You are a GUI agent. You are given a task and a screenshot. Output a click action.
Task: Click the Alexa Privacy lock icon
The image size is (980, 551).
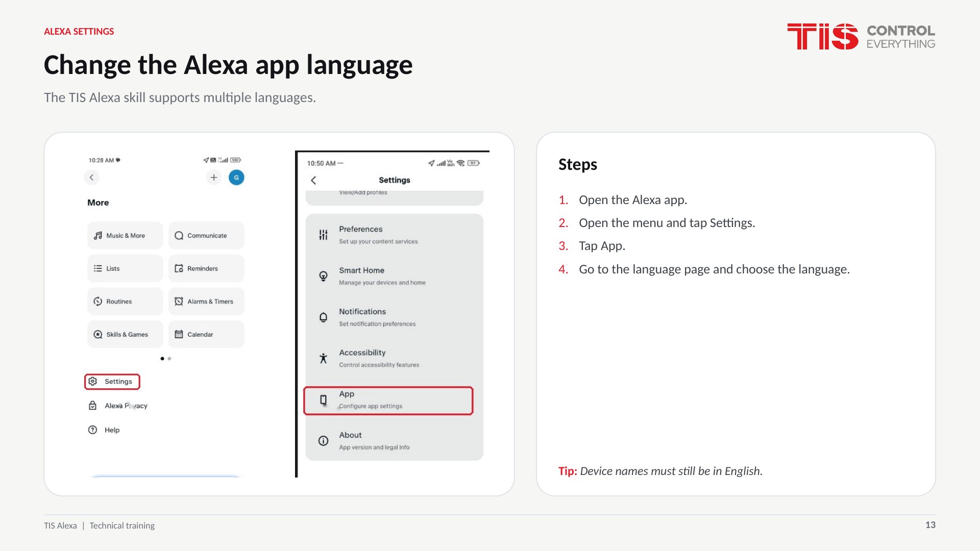92,406
